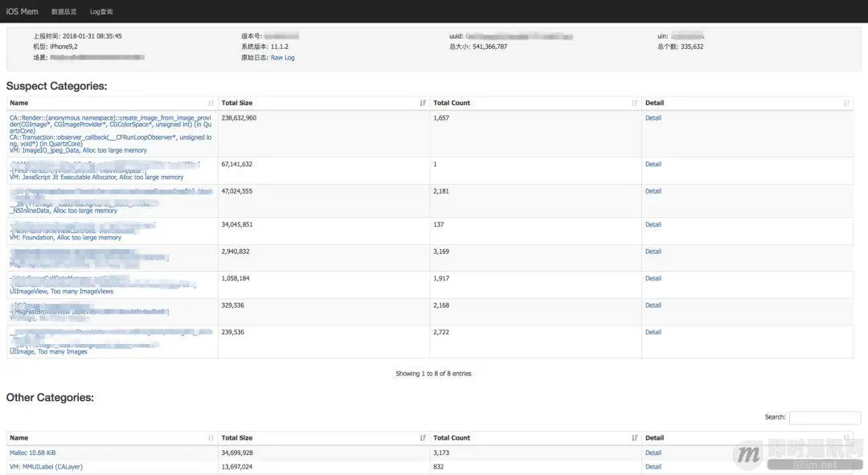868x475 pixels.
Task: Open Detail for the 67,141,632 row
Action: pyautogui.click(x=653, y=165)
